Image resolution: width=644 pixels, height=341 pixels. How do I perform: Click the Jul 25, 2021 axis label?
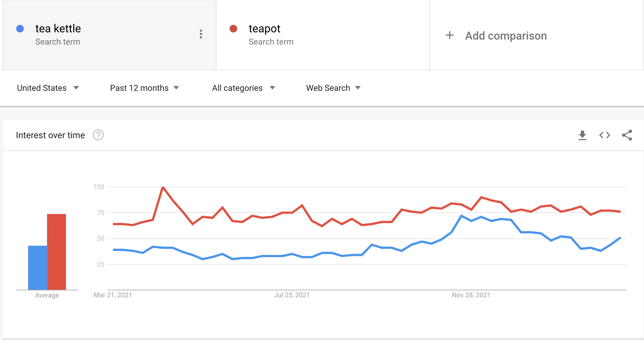click(x=292, y=295)
